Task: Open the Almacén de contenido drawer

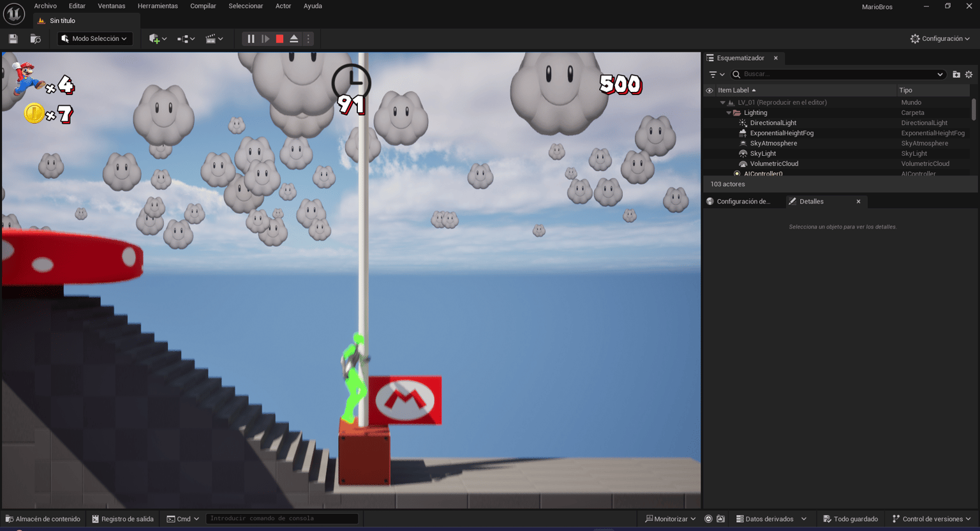Action: [43, 519]
